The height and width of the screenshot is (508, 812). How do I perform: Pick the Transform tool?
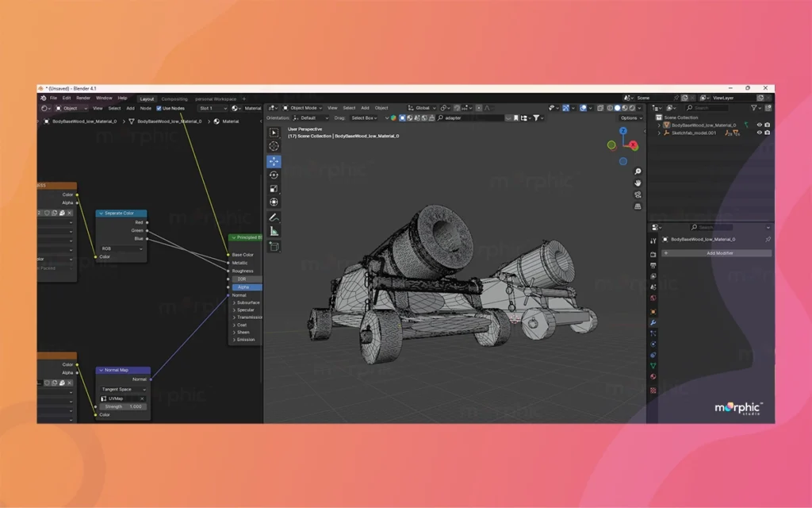click(274, 202)
